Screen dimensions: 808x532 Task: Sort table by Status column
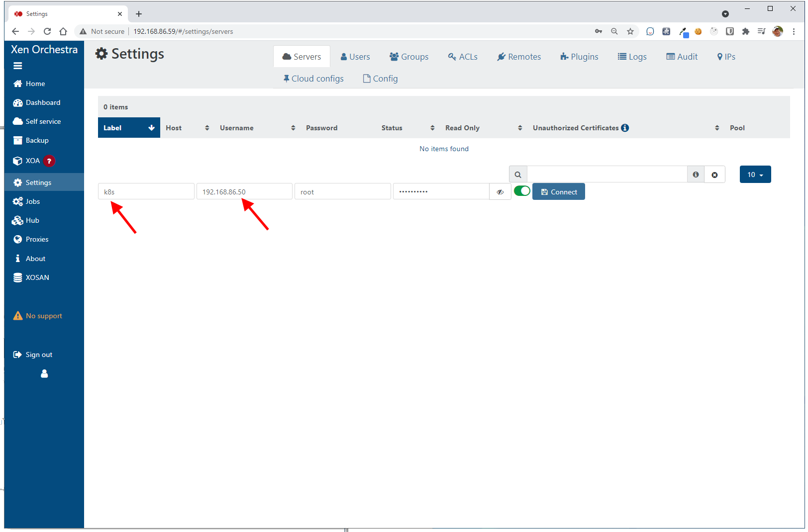pyautogui.click(x=407, y=128)
